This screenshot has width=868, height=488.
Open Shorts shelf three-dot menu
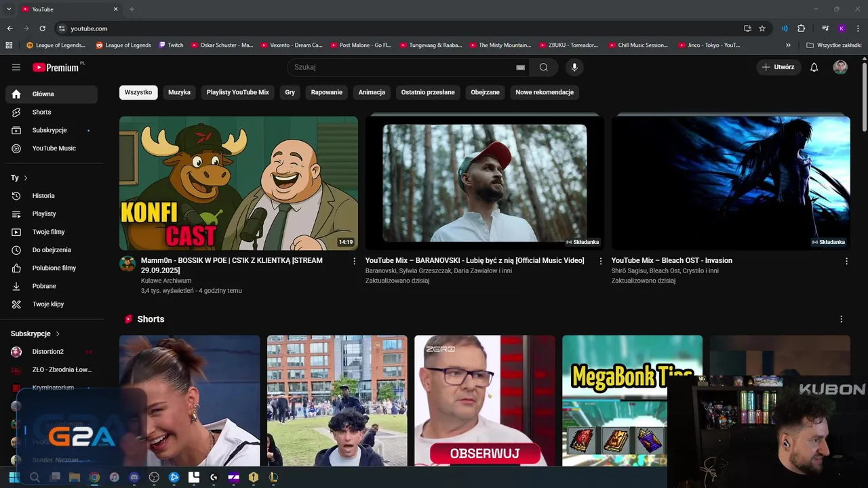click(x=841, y=319)
